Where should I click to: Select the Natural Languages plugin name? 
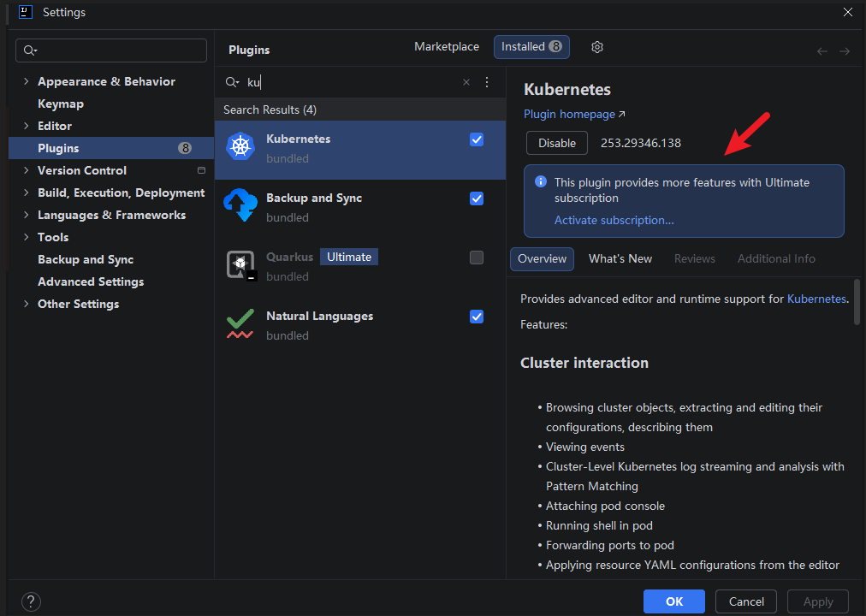(x=320, y=317)
